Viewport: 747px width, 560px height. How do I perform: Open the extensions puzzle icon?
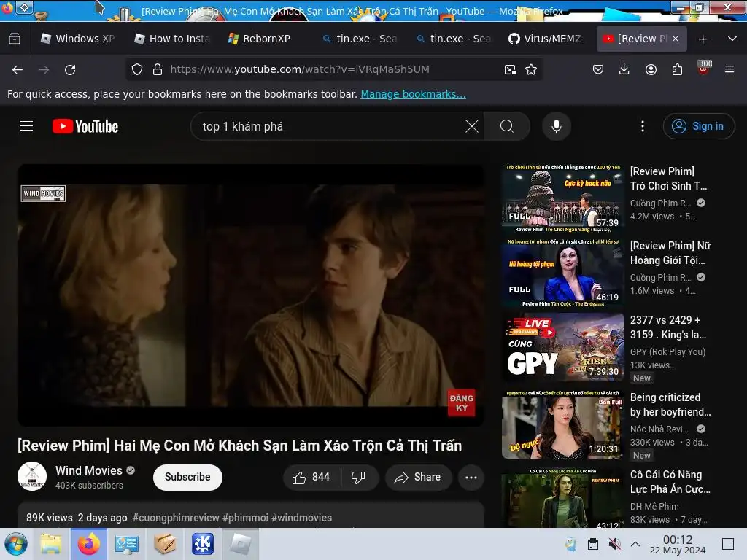677,69
